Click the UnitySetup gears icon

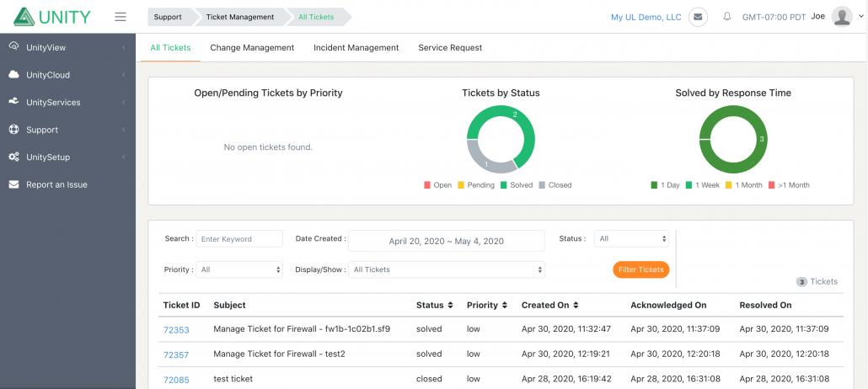[14, 157]
